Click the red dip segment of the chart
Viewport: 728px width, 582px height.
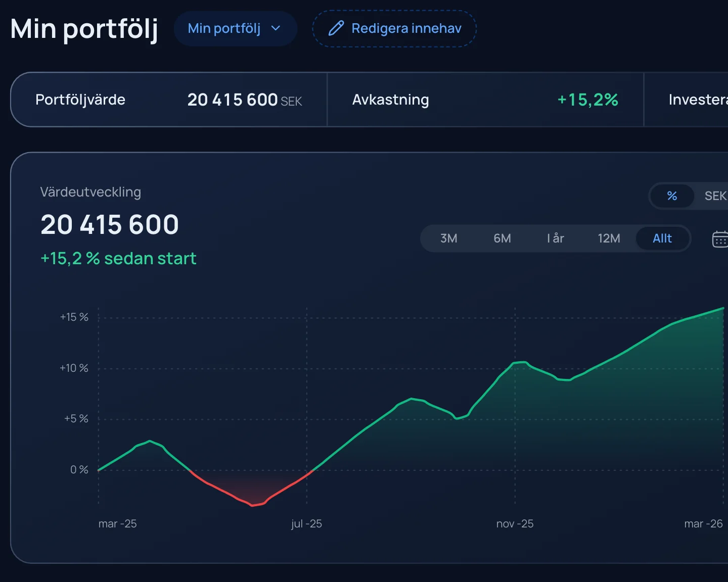(x=252, y=491)
